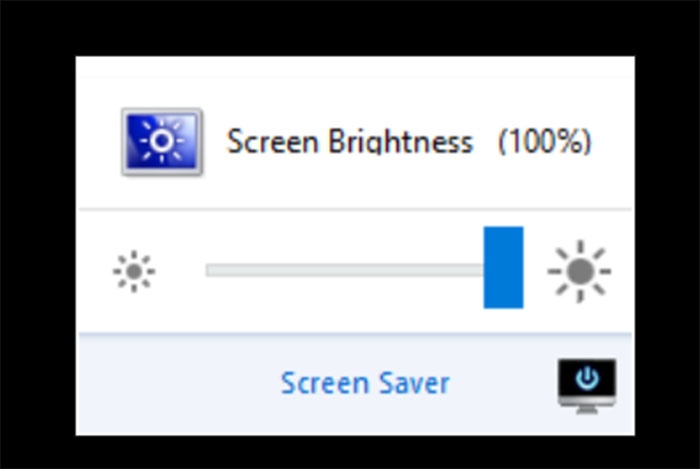The height and width of the screenshot is (469, 700).
Task: Click the "Screen Brightness" title label
Action: 349,142
